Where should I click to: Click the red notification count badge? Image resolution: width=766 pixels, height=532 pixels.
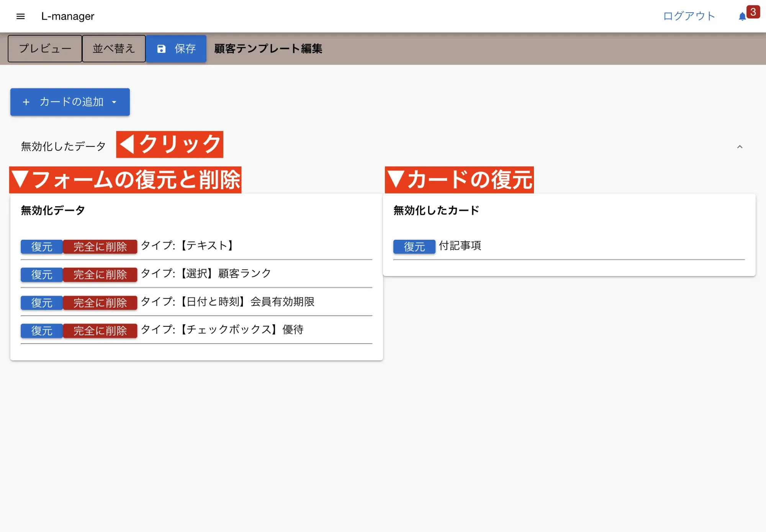[753, 12]
